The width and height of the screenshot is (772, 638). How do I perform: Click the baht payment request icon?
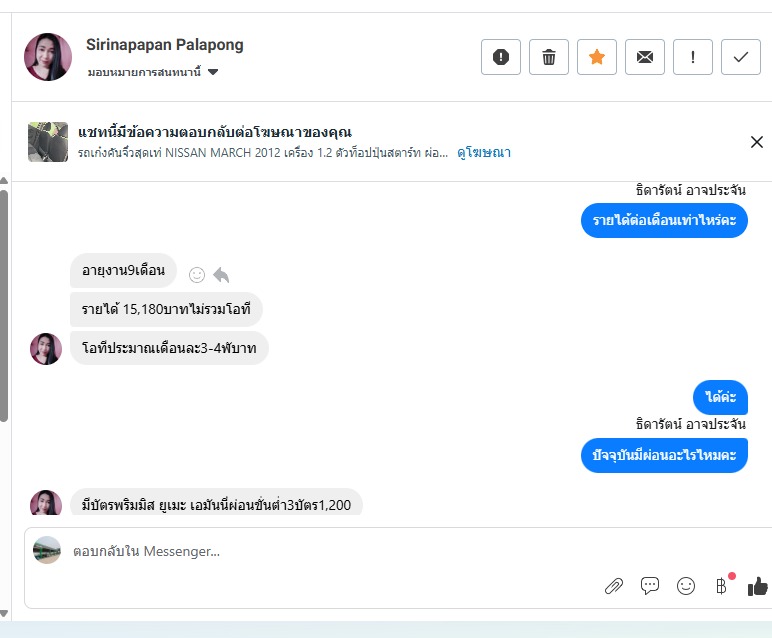coord(721,586)
